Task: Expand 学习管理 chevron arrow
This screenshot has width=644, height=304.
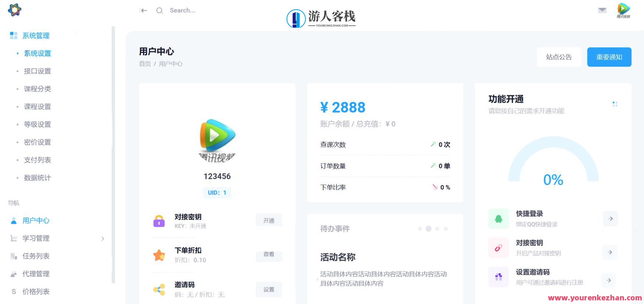Action: 103,239
